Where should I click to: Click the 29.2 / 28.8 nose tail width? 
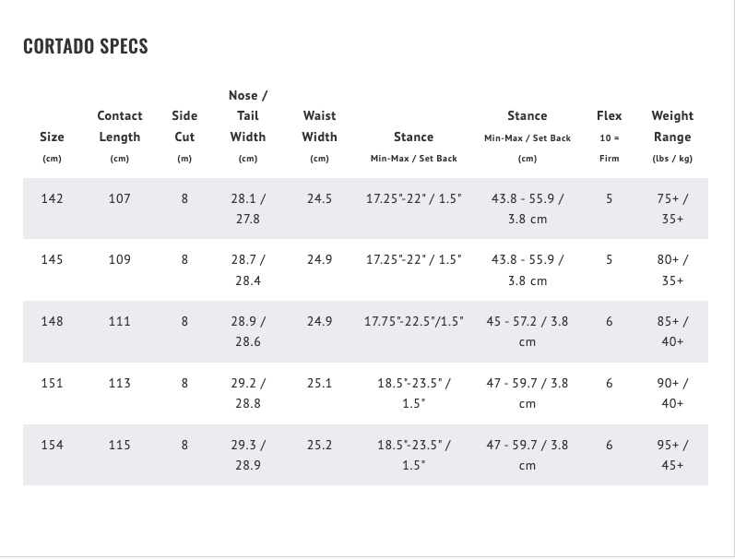click(x=248, y=393)
